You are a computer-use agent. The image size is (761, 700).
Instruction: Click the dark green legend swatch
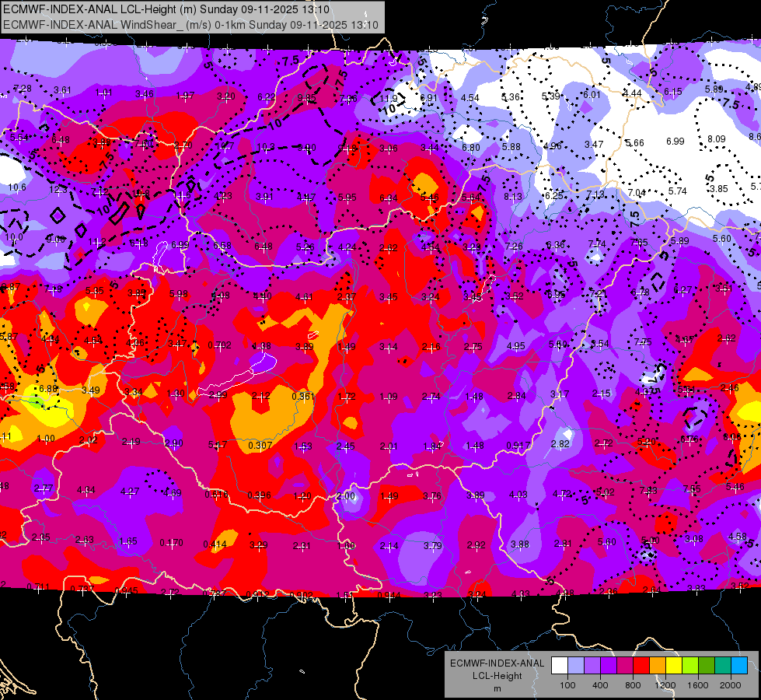(707, 665)
